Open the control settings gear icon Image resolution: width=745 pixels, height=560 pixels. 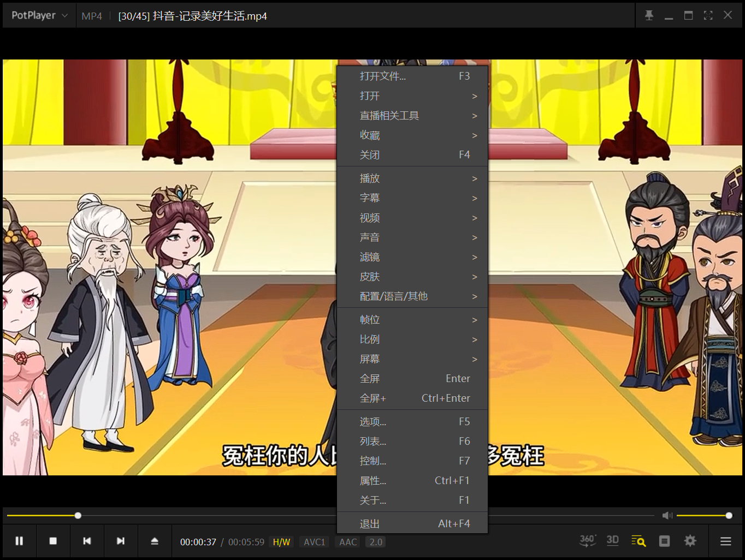(690, 541)
